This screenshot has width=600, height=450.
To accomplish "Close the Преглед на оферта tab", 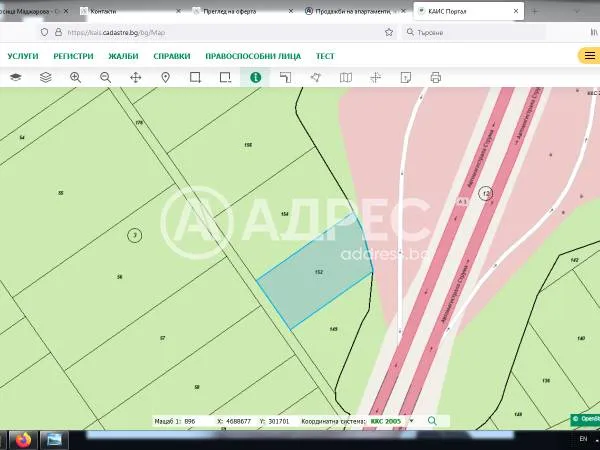I will [x=290, y=11].
